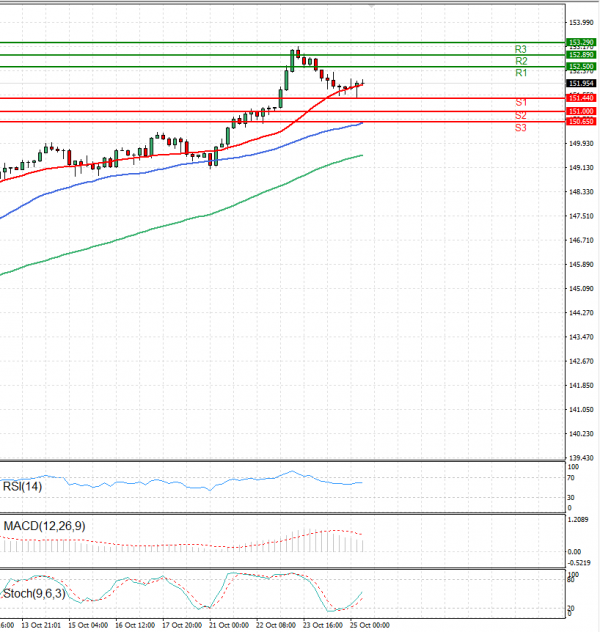Click the 145.090 price axis value
Image resolution: width=600 pixels, height=632 pixels.
point(581,289)
